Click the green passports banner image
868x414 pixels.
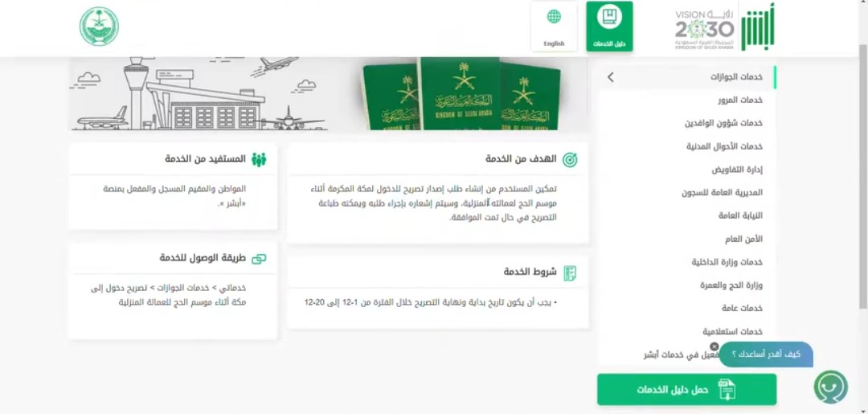click(461, 93)
